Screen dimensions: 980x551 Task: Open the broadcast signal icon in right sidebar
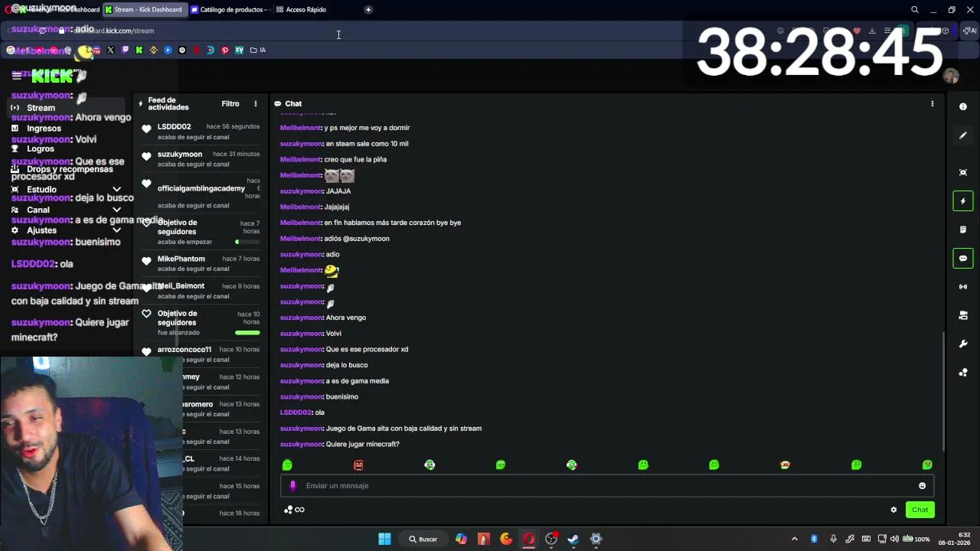tap(963, 286)
